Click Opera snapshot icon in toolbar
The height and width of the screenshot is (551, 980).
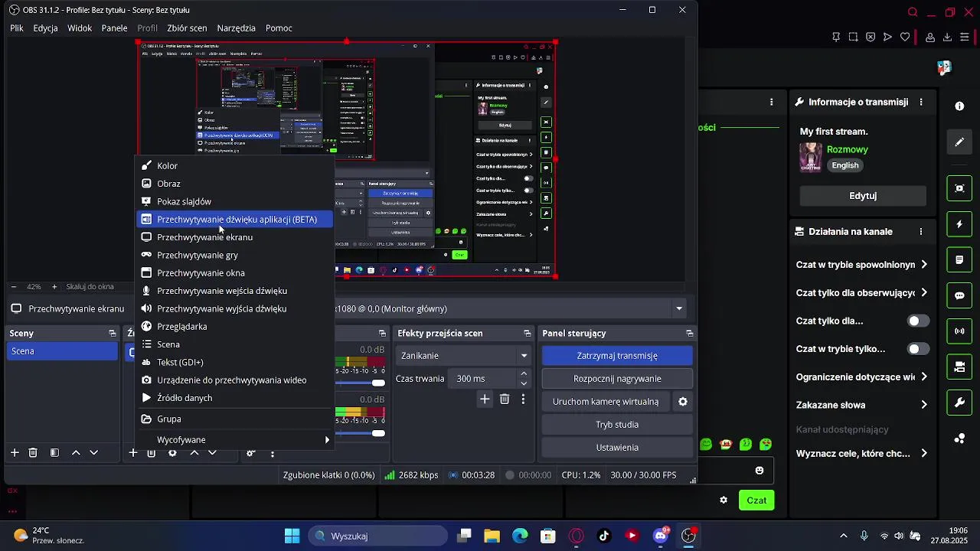point(853,37)
